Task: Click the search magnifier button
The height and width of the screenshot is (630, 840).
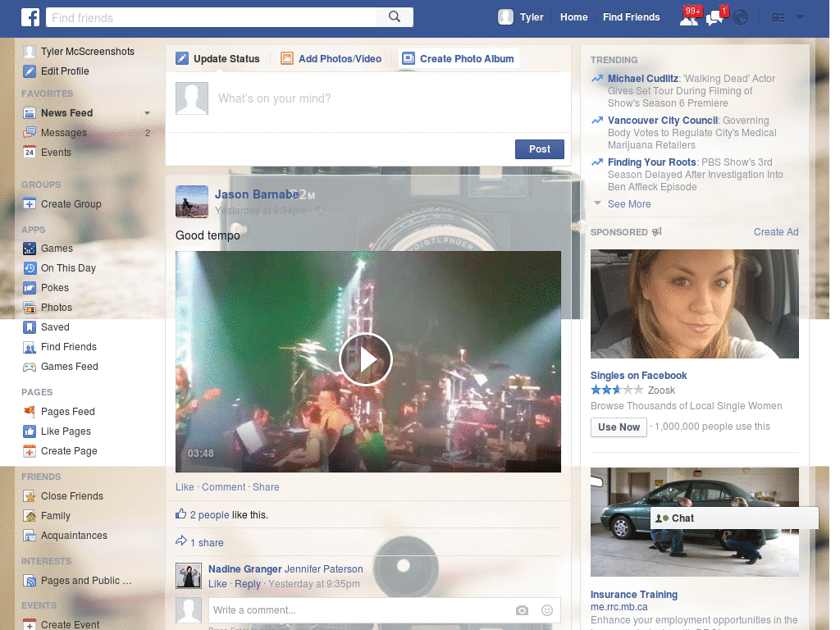Action: [395, 17]
